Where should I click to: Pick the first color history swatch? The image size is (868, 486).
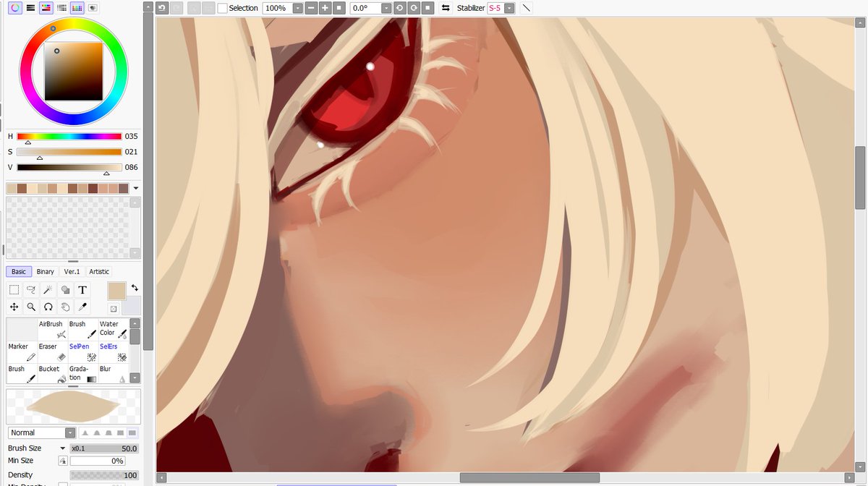(12, 188)
